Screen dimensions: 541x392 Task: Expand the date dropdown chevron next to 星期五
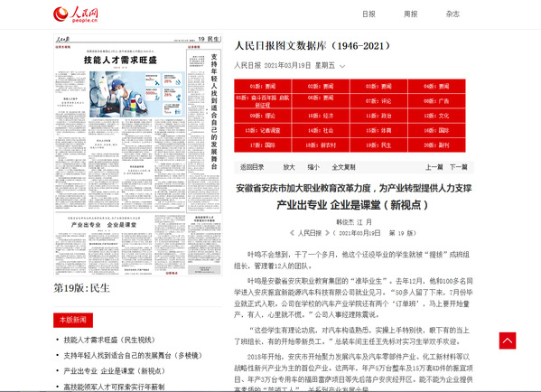click(x=342, y=66)
